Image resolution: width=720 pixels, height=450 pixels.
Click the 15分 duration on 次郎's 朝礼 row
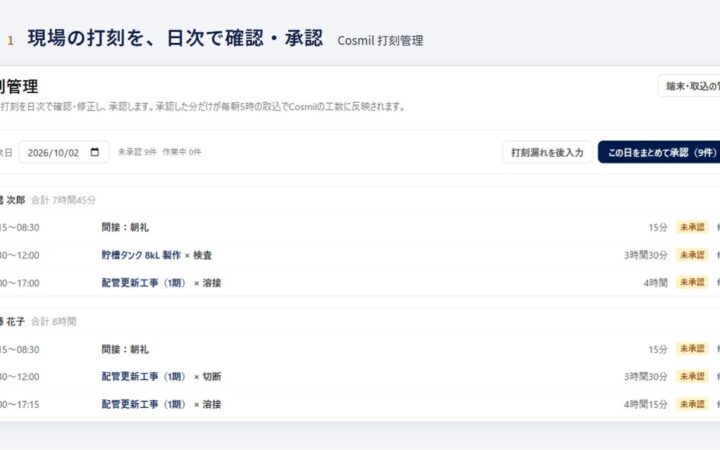point(658,227)
